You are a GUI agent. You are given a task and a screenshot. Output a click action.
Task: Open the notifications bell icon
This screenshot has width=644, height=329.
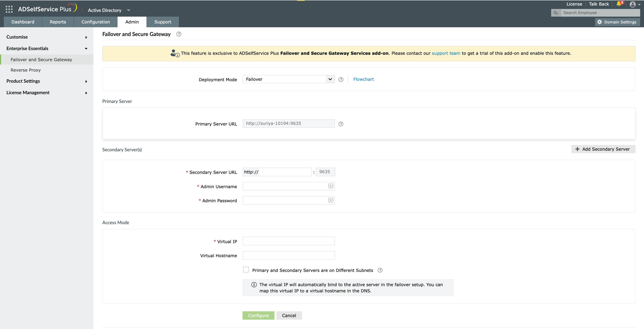[x=619, y=4]
